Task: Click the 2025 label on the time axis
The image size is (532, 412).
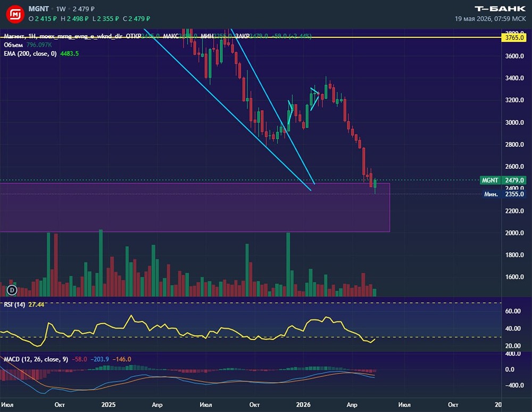Action: tap(109, 405)
